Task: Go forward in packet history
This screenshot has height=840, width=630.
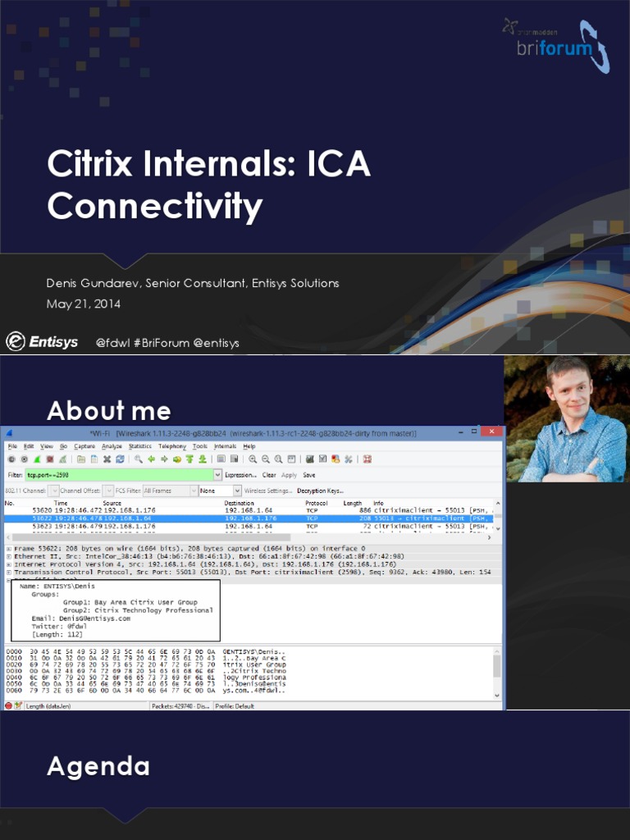Action: pos(164,459)
